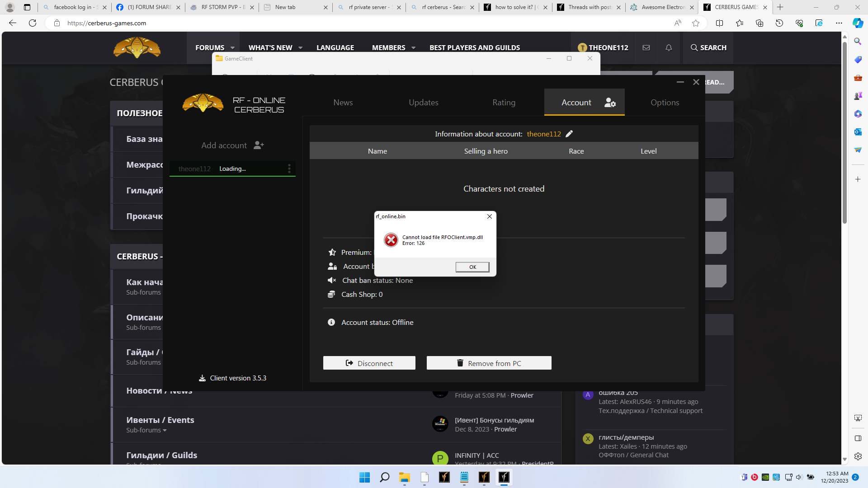Open Edge History icon
This screenshot has width=868, height=488.
click(x=779, y=23)
